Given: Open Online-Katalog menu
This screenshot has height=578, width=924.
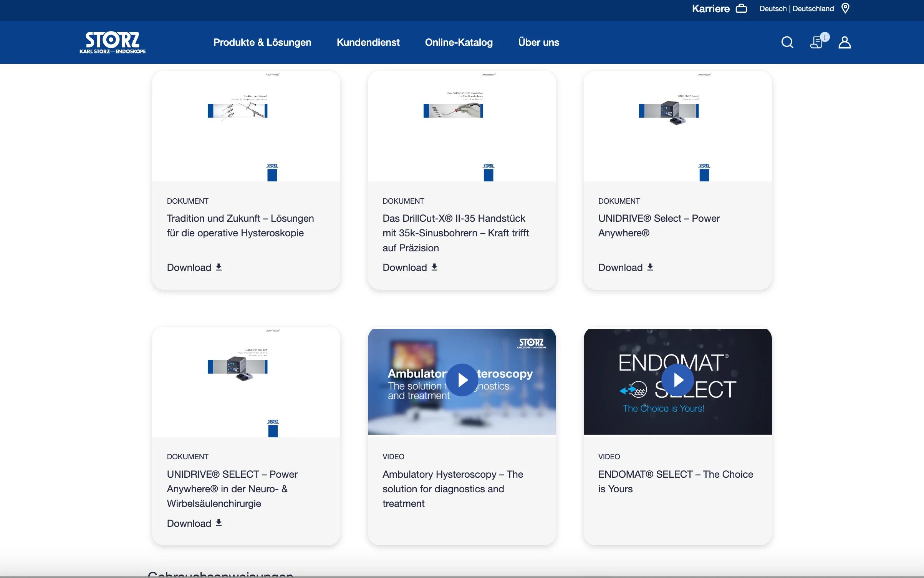Looking at the screenshot, I should [459, 42].
